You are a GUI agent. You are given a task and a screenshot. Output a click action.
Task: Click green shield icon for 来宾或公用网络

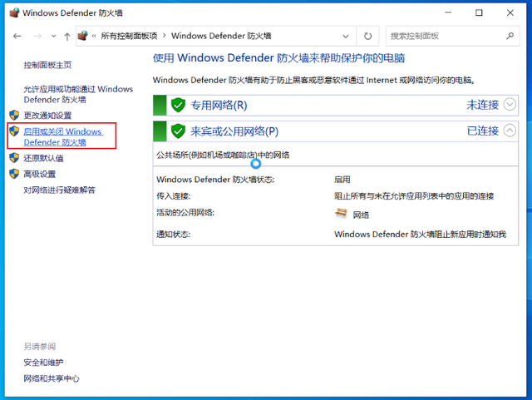pyautogui.click(x=178, y=131)
